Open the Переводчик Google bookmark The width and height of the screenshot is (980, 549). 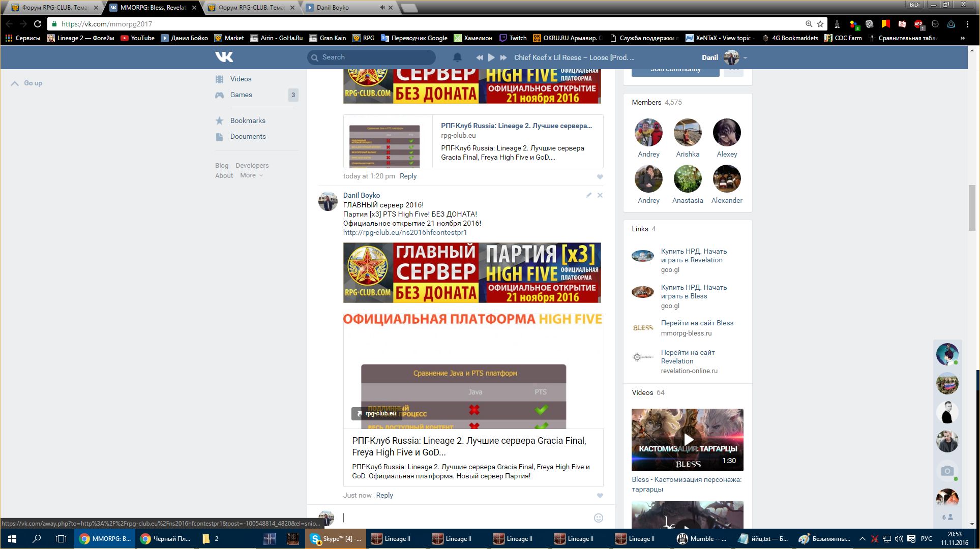pos(414,38)
